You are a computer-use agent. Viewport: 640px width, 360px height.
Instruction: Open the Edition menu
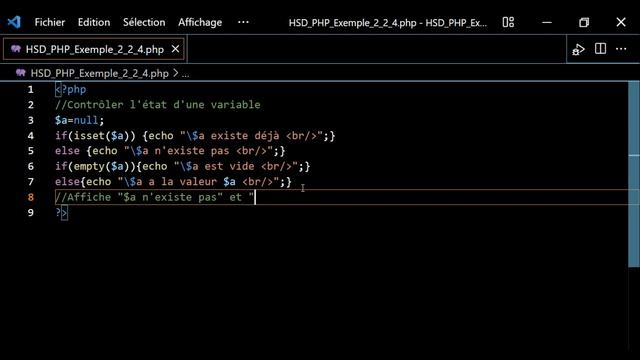94,22
